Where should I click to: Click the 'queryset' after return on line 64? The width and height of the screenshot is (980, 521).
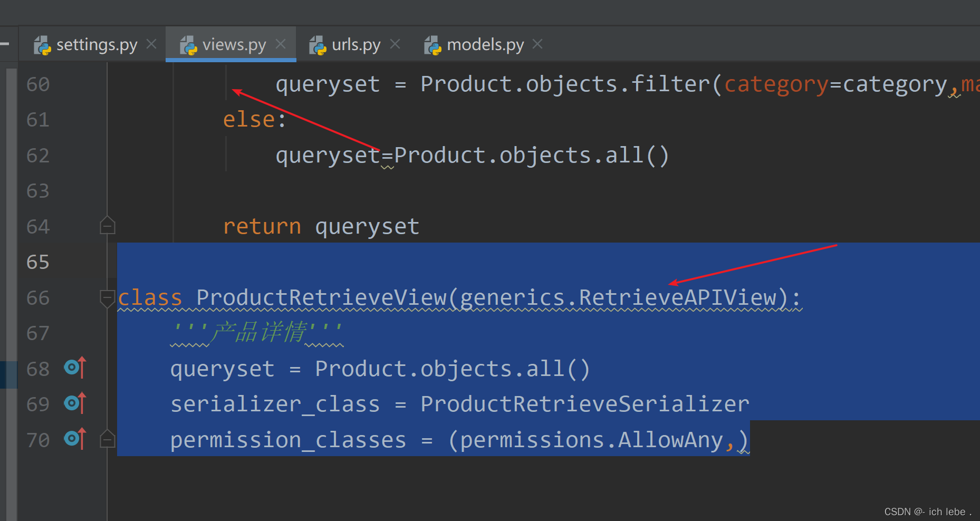click(x=367, y=227)
